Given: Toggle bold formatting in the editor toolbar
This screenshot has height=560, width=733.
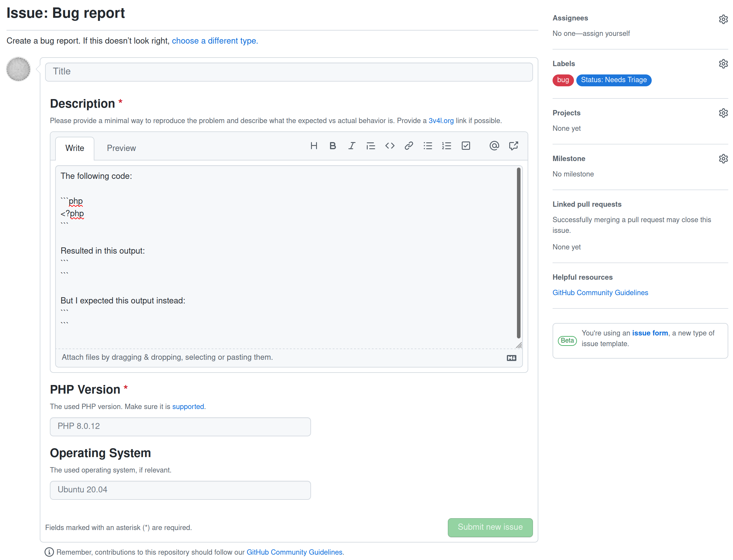Looking at the screenshot, I should coord(332,146).
